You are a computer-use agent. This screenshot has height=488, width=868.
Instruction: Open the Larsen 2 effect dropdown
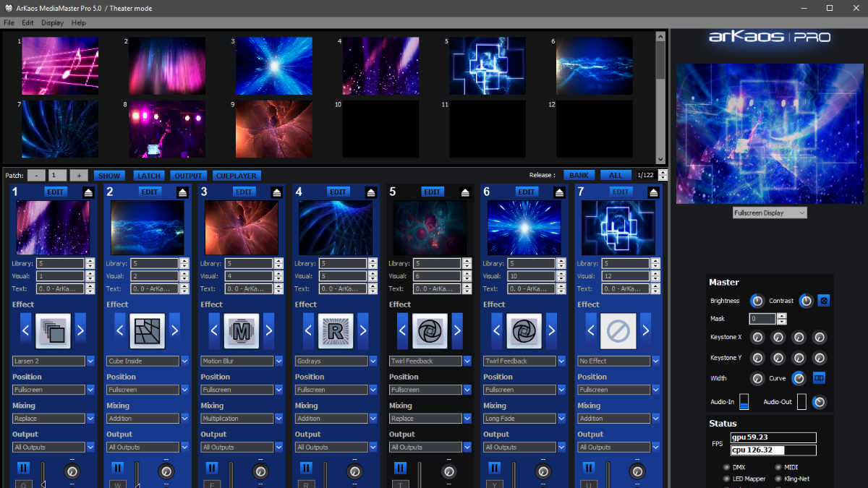pyautogui.click(x=90, y=361)
